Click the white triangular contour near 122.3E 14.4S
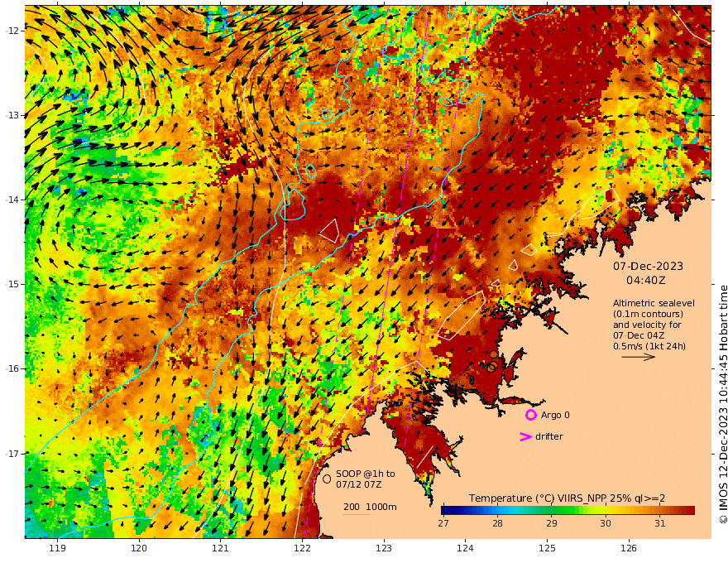This screenshot has width=728, height=563. (331, 231)
